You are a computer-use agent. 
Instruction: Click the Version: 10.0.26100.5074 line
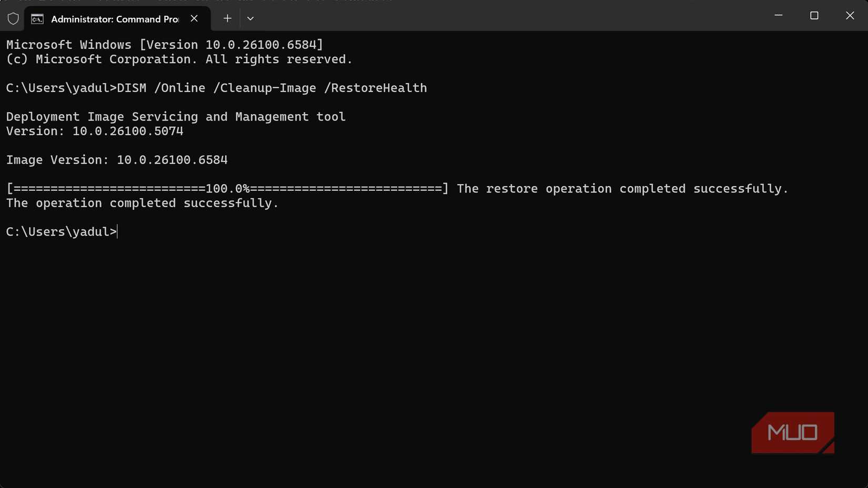point(95,131)
